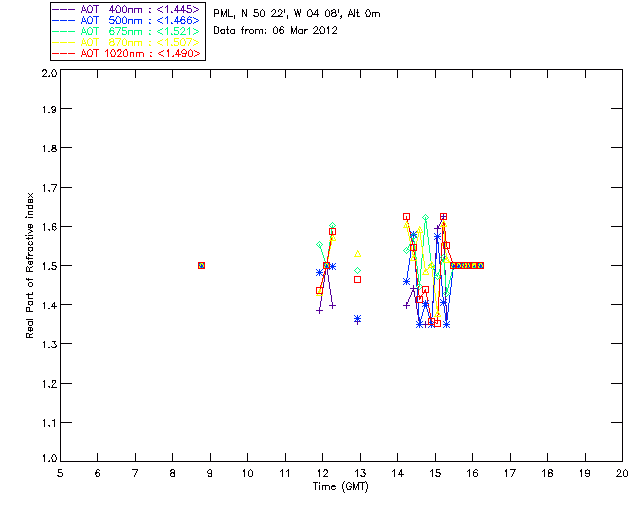
Task: Click the y-axis tick label 1.3
Action: point(49,344)
